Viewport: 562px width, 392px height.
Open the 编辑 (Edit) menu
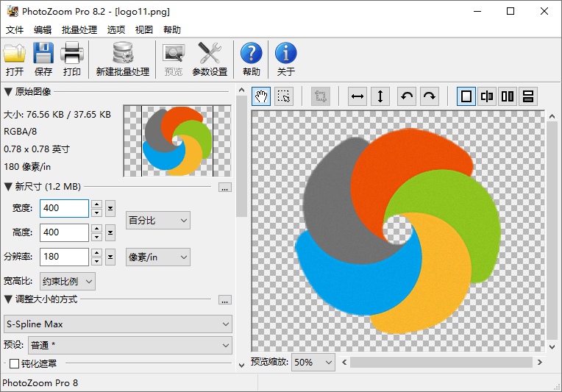(x=43, y=29)
